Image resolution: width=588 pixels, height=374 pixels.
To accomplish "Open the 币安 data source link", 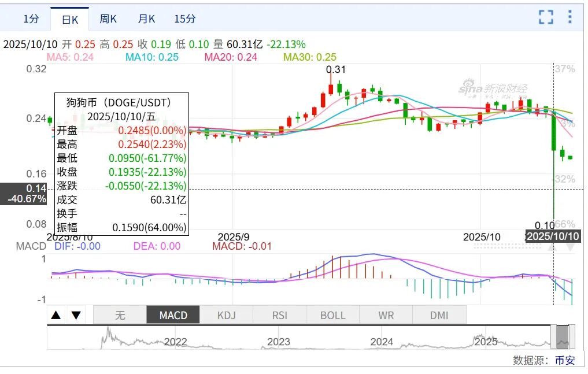I will point(565,360).
